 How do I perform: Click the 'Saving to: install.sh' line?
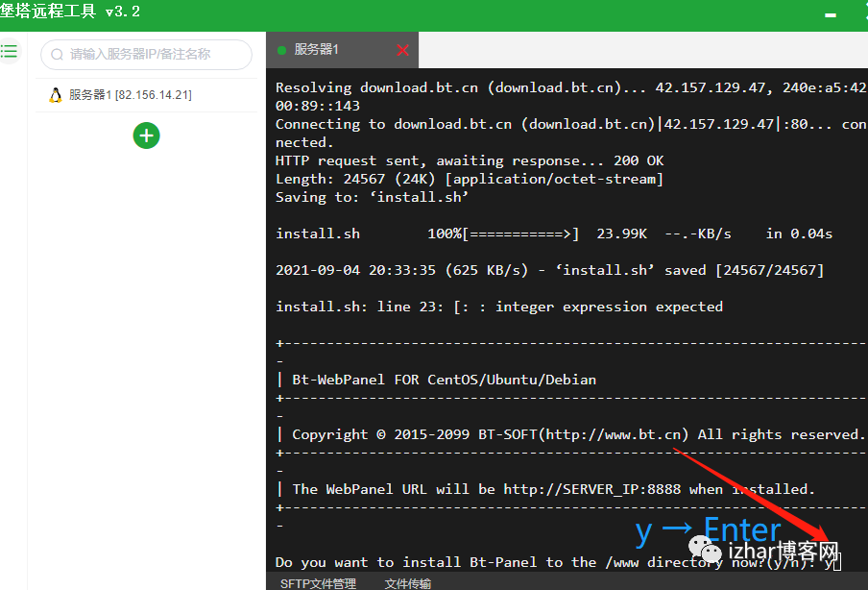point(372,197)
